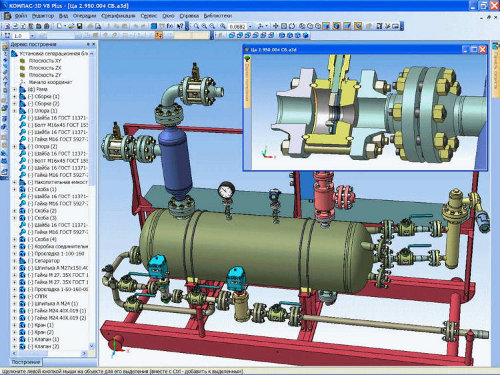Image resolution: width=500 pixels, height=375 pixels.
Task: Click the Save diskette icon in toolbar
Action: (80, 26)
